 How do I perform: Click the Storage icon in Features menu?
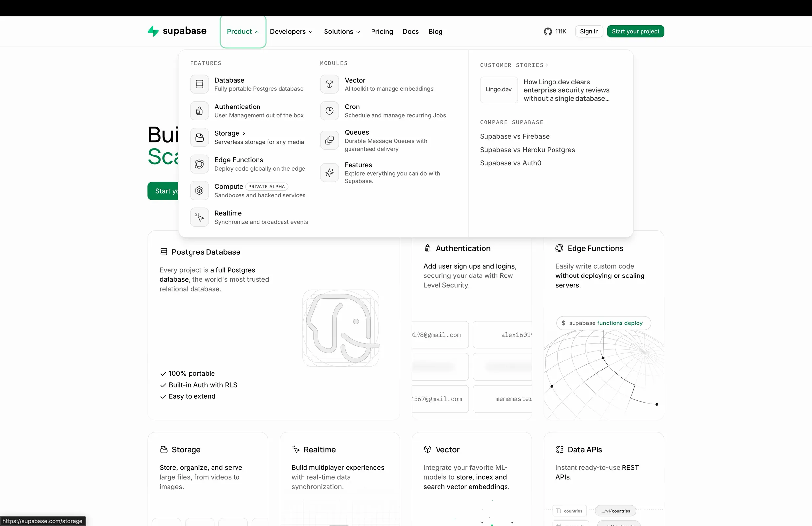199,137
